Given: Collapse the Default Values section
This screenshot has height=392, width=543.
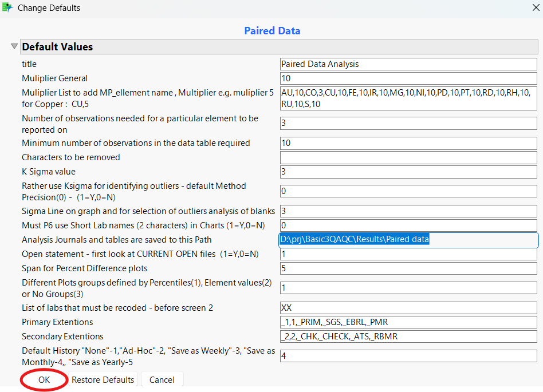Looking at the screenshot, I should point(13,46).
